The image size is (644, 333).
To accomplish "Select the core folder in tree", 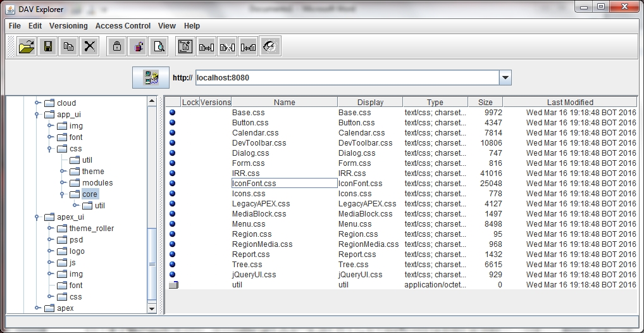I will pyautogui.click(x=90, y=194).
